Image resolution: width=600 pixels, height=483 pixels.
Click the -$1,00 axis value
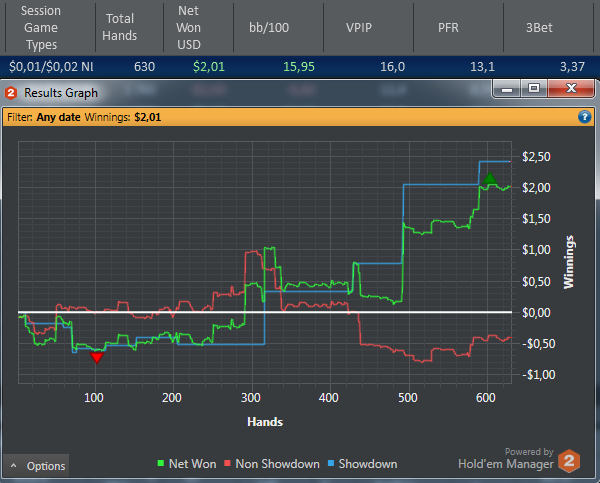(539, 374)
